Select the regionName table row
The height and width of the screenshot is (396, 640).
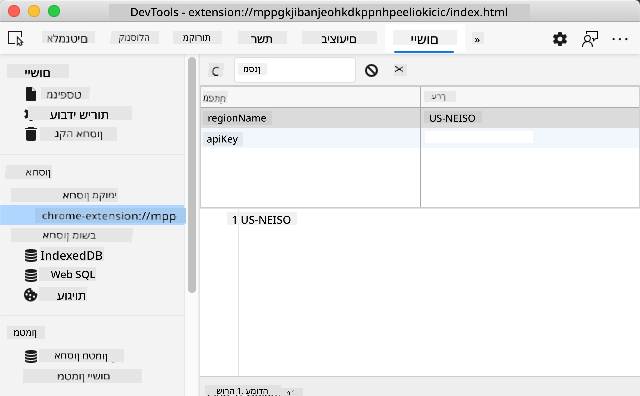click(420, 118)
